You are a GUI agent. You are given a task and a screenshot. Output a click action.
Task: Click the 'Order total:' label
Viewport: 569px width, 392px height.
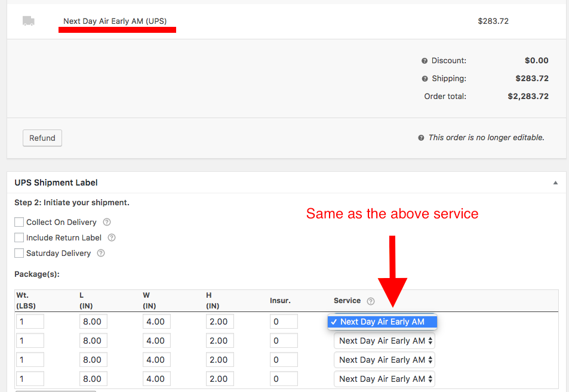tap(445, 97)
